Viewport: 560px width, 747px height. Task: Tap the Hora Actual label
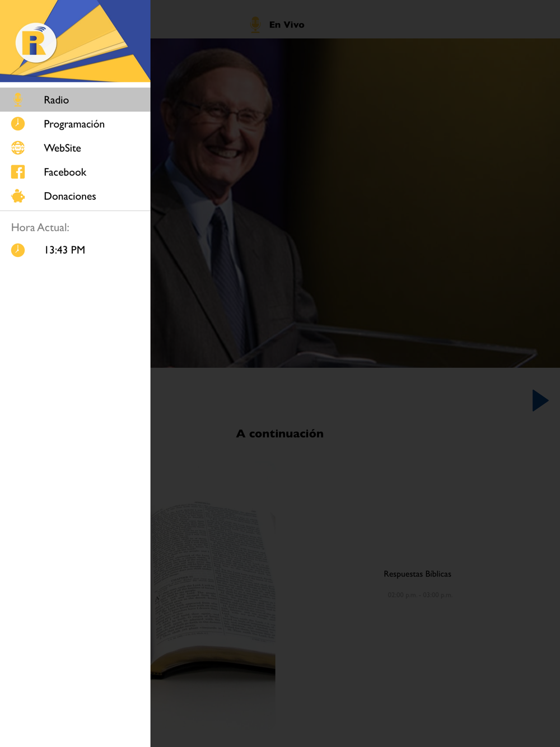40,227
